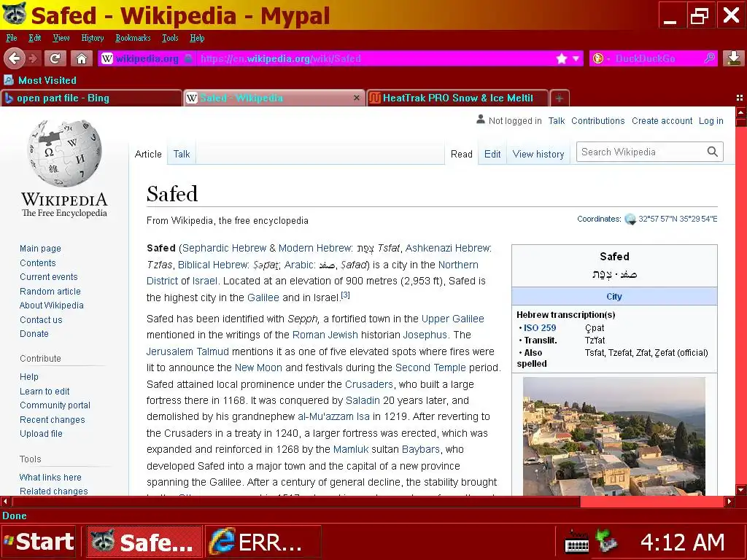Click horizontal scrollbar left arrow
Screen dimensions: 747x560
[x=6, y=501]
